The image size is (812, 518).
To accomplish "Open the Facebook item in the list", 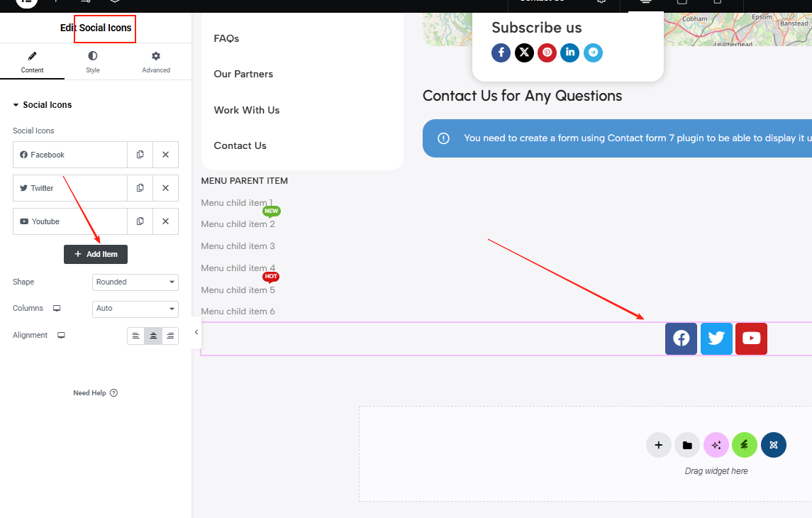I will 70,155.
